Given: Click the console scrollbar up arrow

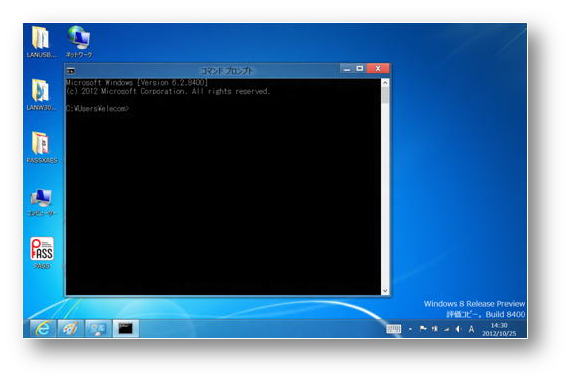Looking at the screenshot, I should [x=385, y=83].
